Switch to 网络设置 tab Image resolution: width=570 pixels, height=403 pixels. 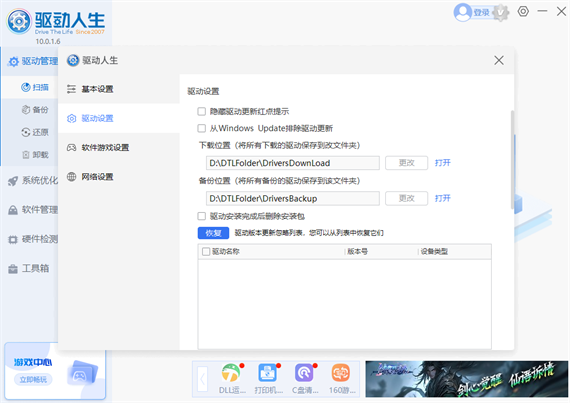(x=119, y=177)
